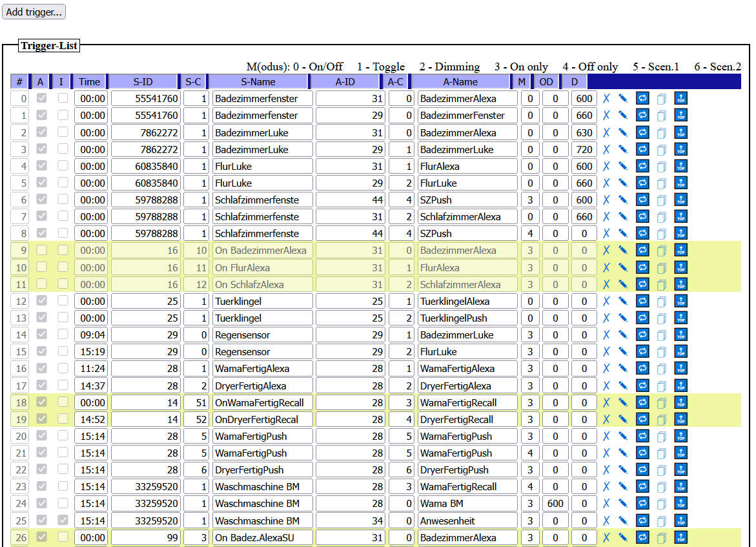756x547 pixels.
Task: Copy trigger row 23 with the duplicate icon
Action: click(x=661, y=486)
